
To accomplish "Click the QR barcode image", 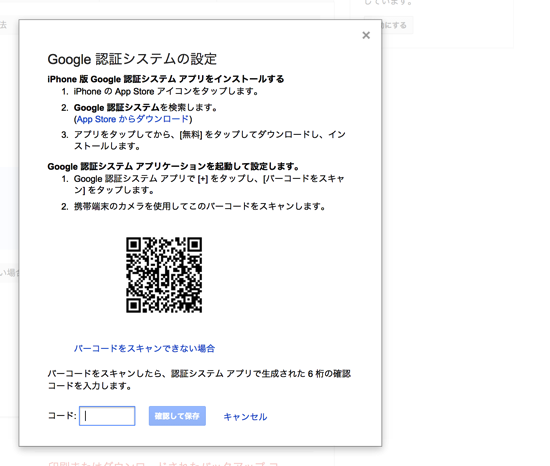I will click(164, 275).
